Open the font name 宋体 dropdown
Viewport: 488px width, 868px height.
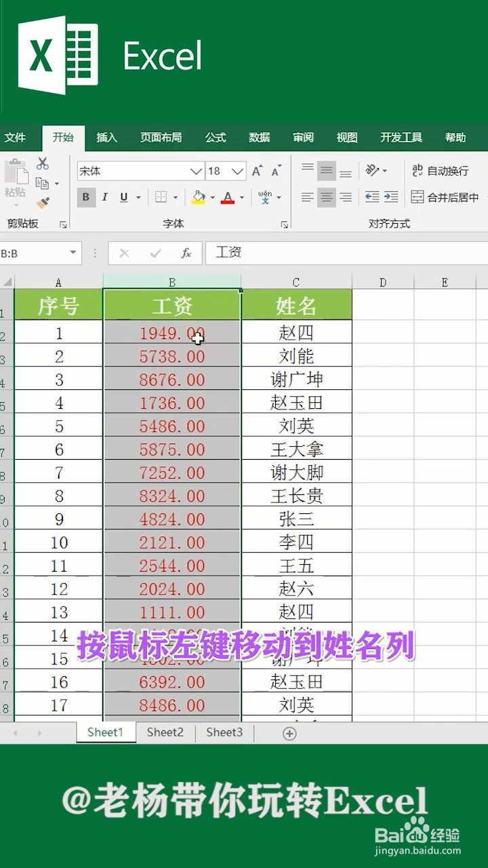(196, 172)
